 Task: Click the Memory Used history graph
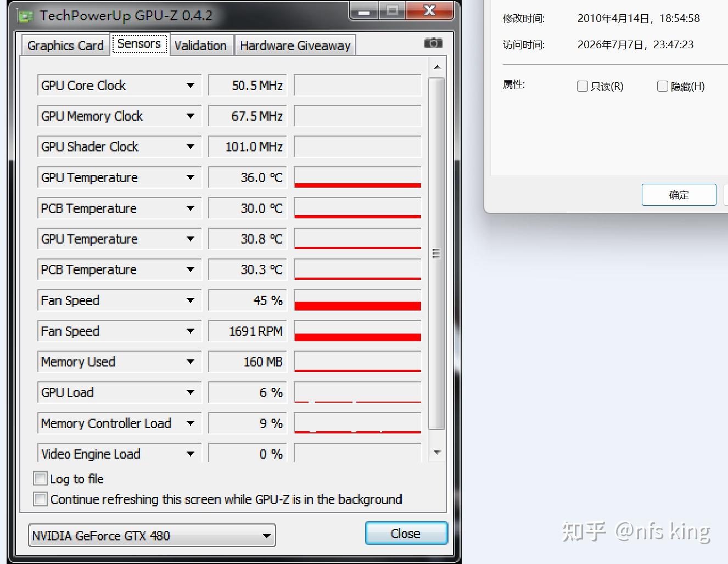358,362
